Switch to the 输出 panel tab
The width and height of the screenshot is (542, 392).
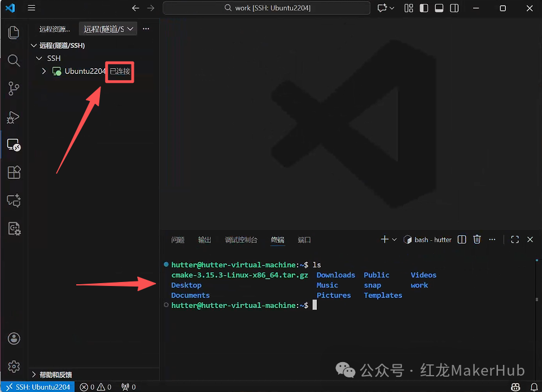point(204,240)
